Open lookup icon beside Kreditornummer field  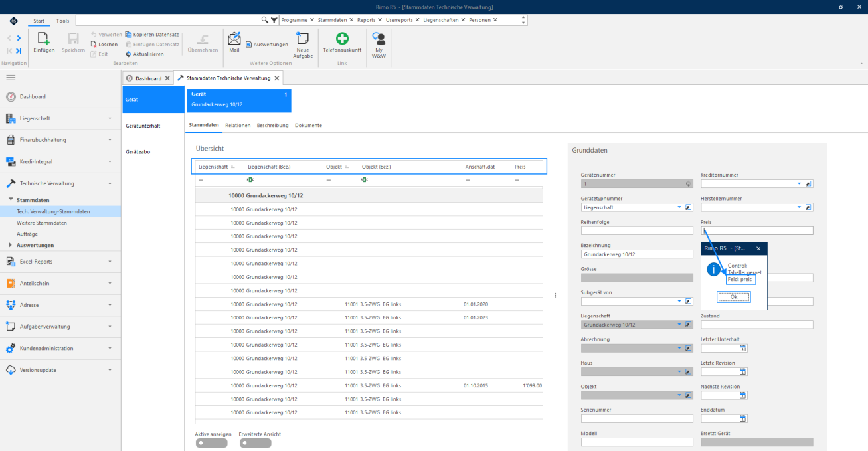pyautogui.click(x=808, y=184)
